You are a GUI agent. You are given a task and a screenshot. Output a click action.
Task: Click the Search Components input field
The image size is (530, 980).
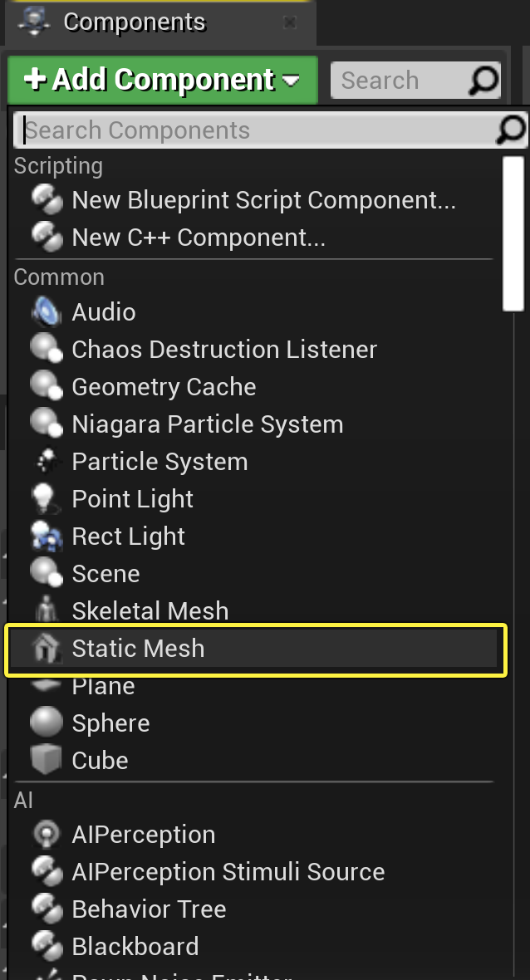coord(258,130)
